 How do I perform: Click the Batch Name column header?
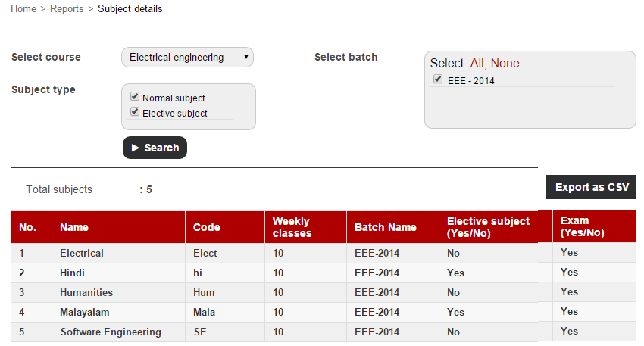pyautogui.click(x=392, y=227)
